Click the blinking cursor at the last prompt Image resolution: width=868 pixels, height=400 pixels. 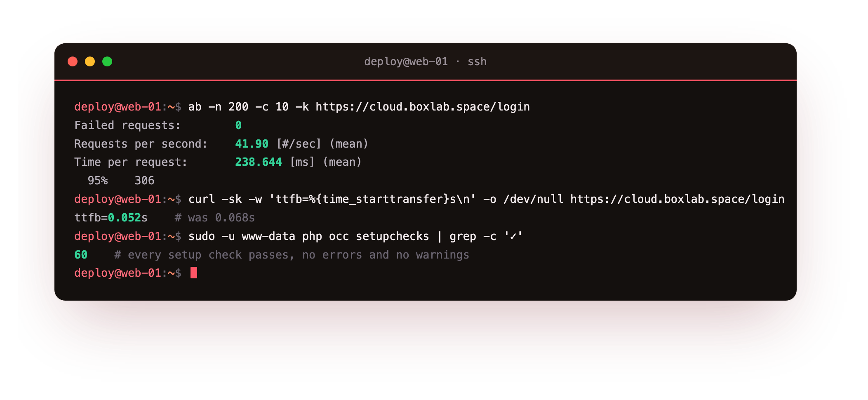194,273
